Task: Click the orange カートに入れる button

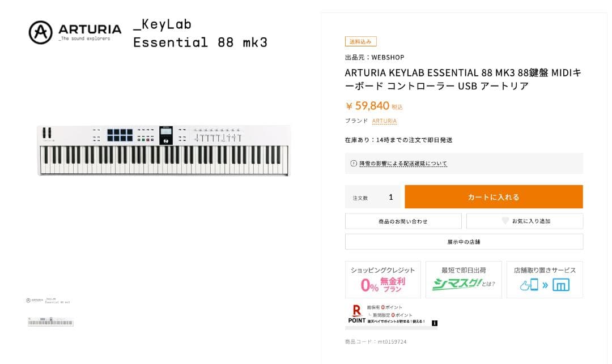Action: click(x=492, y=196)
